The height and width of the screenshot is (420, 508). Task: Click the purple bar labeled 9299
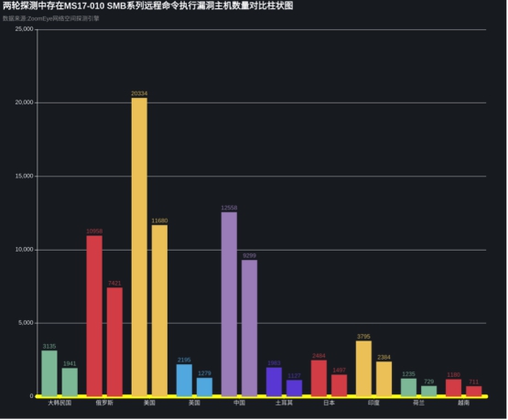[250, 328]
